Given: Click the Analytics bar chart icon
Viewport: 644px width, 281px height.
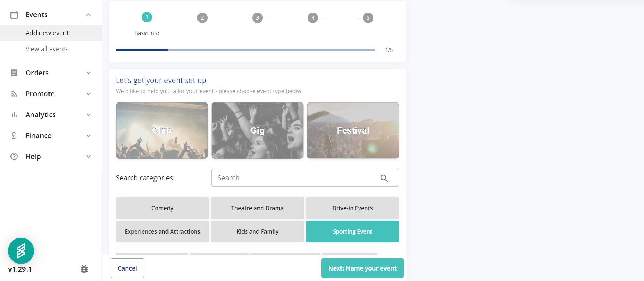Looking at the screenshot, I should point(14,115).
